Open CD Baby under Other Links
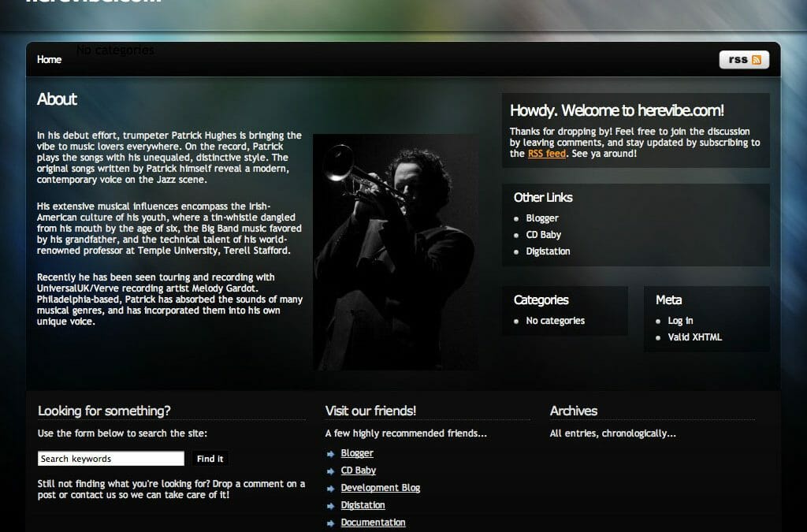This screenshot has width=807, height=532. click(544, 235)
